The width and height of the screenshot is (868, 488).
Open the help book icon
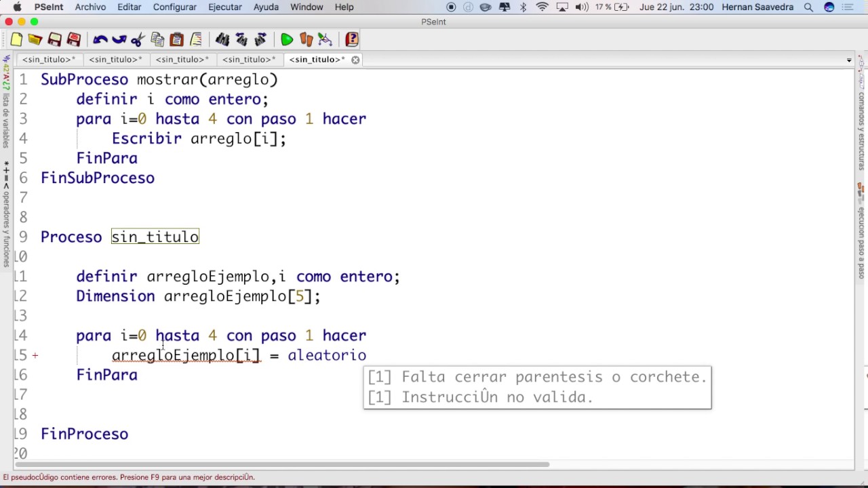point(351,40)
